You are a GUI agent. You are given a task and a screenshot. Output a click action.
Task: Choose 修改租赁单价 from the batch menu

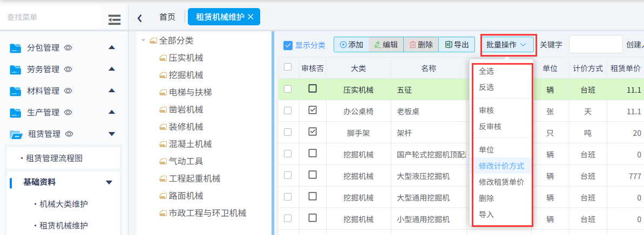503,182
